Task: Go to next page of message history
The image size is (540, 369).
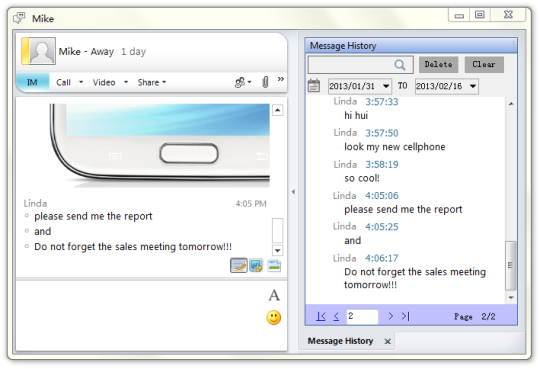Action: [x=391, y=316]
